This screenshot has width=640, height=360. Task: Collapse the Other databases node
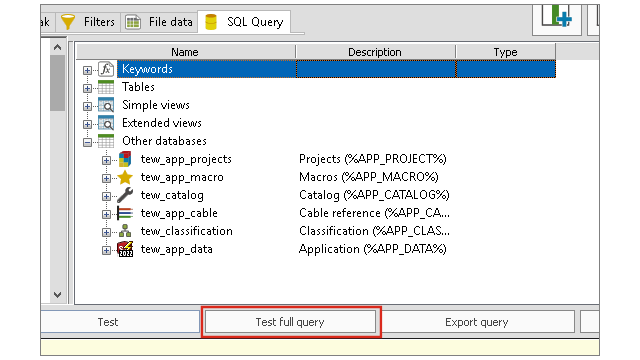point(87,142)
